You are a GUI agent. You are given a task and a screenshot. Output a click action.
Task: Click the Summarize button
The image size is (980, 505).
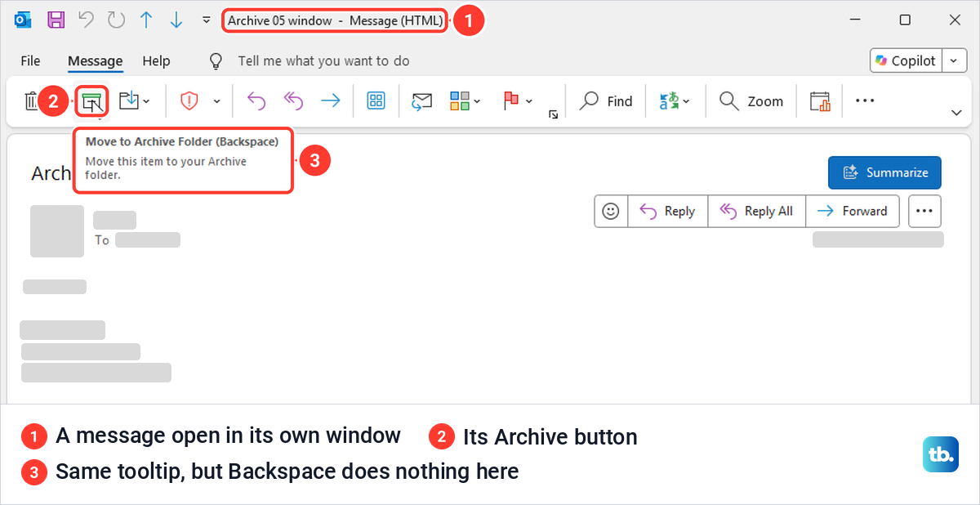[884, 172]
